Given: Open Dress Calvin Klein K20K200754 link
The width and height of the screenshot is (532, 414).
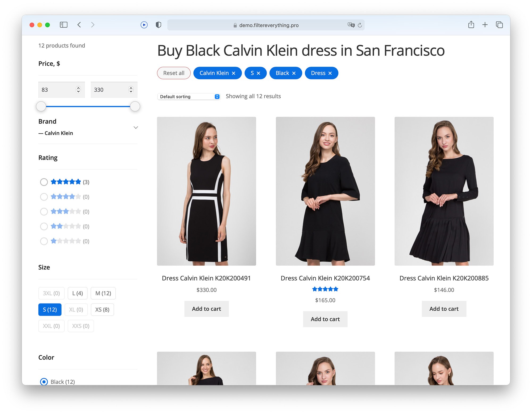Looking at the screenshot, I should coord(325,278).
